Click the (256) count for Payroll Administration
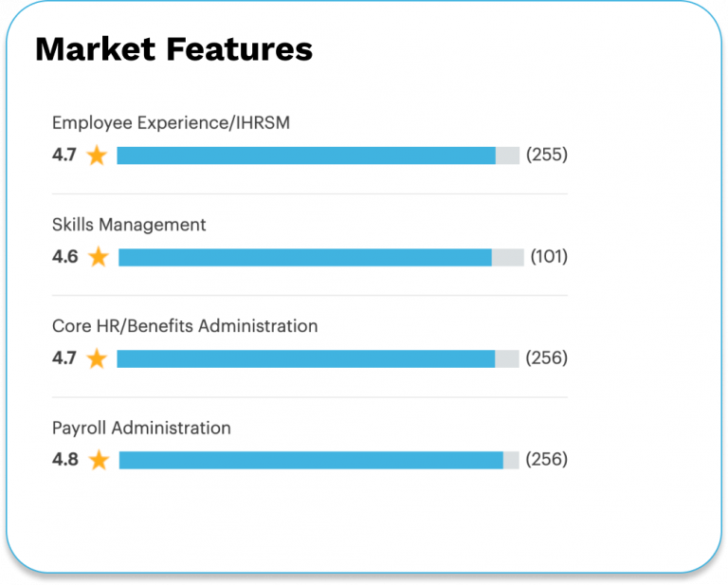The width and height of the screenshot is (728, 585). click(x=547, y=460)
